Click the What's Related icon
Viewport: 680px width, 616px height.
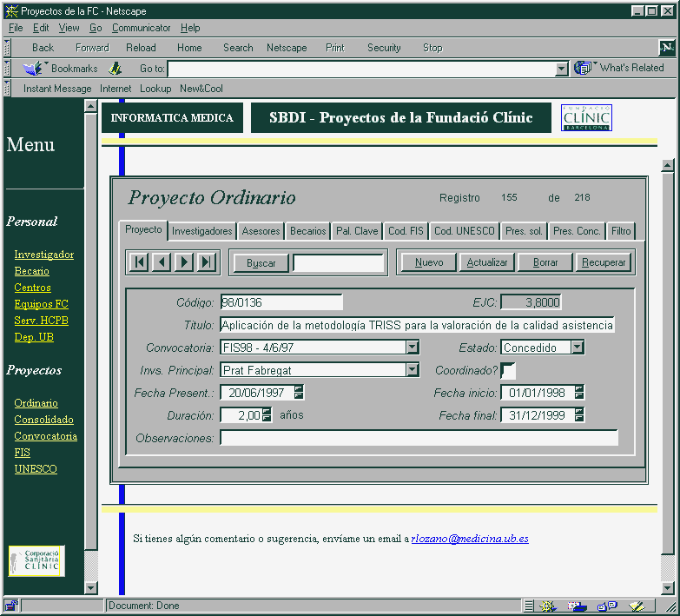pyautogui.click(x=584, y=68)
